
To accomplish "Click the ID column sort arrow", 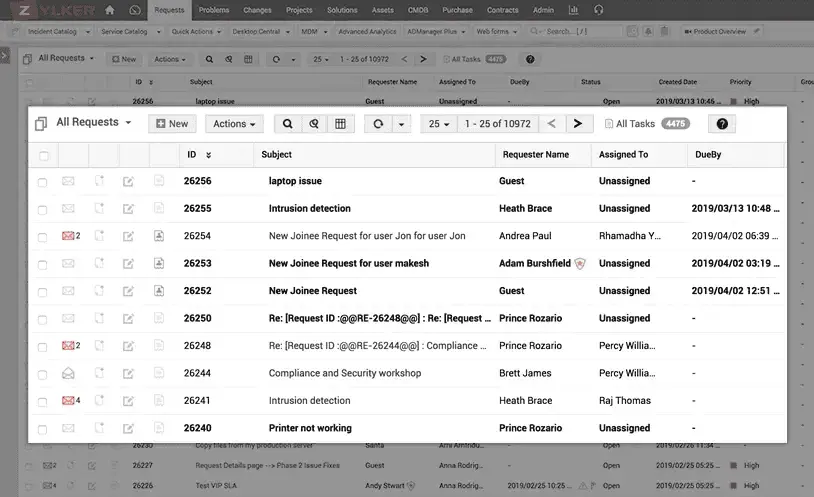I will 209,155.
